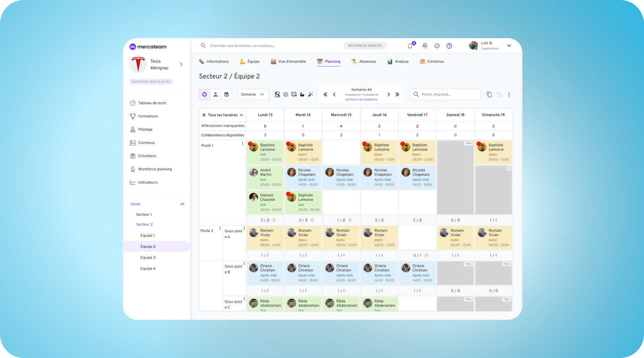Open the three-dot menu beside Poste 1

point(242,144)
